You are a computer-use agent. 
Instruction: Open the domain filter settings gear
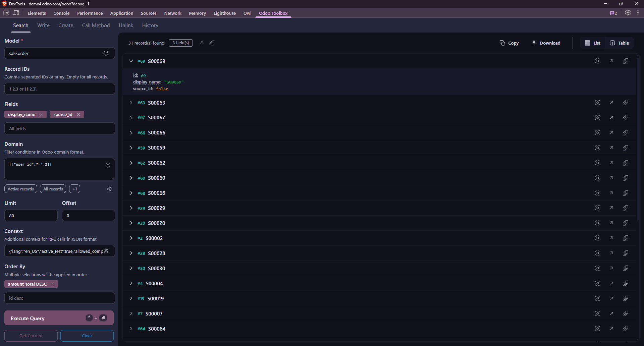pos(109,189)
